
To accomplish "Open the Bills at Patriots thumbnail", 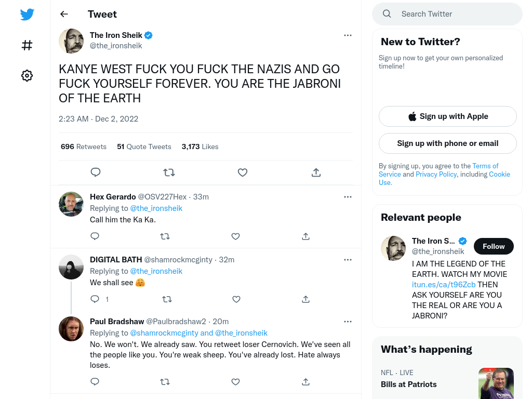I will tap(496, 383).
